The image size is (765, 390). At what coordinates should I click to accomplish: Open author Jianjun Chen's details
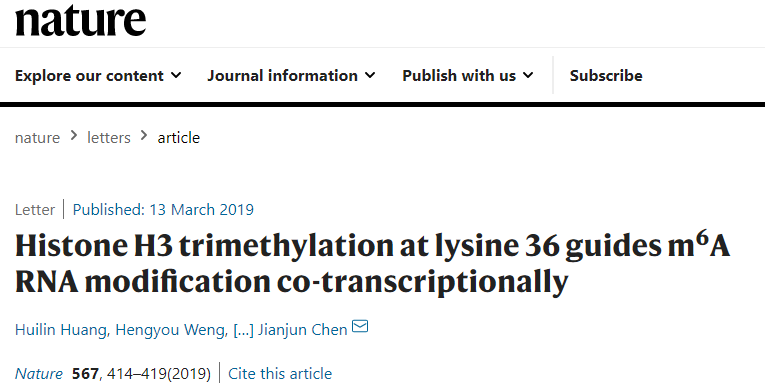(302, 330)
